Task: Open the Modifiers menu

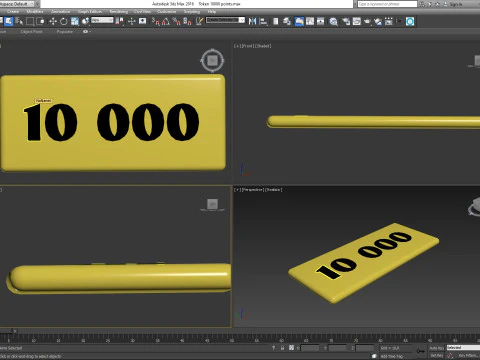Action: 35,11
